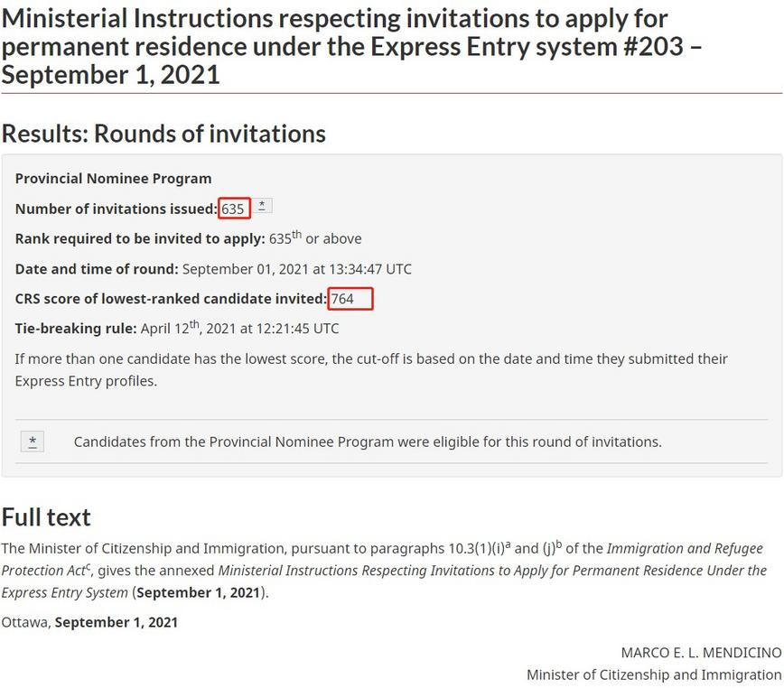Click the highlighted 635 invitations number
784x688 pixels.
pos(234,209)
